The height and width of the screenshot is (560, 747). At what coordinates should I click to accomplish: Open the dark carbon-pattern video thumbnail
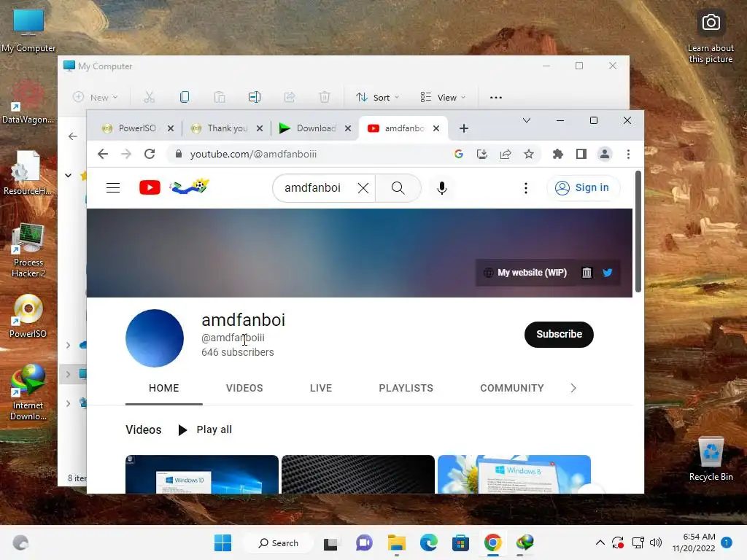(357, 474)
